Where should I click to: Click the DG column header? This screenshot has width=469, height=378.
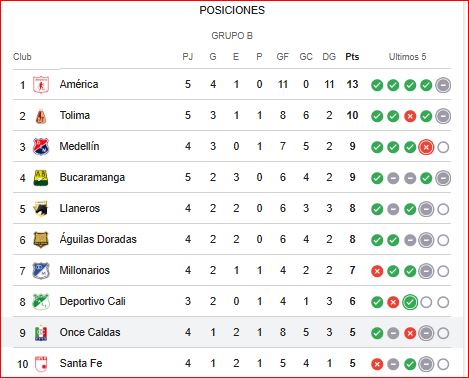click(329, 57)
